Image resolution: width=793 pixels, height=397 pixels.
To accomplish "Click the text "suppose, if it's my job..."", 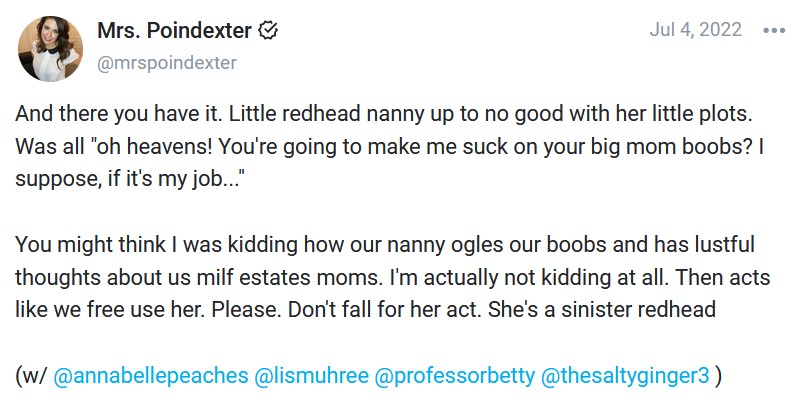I will click(x=127, y=179).
